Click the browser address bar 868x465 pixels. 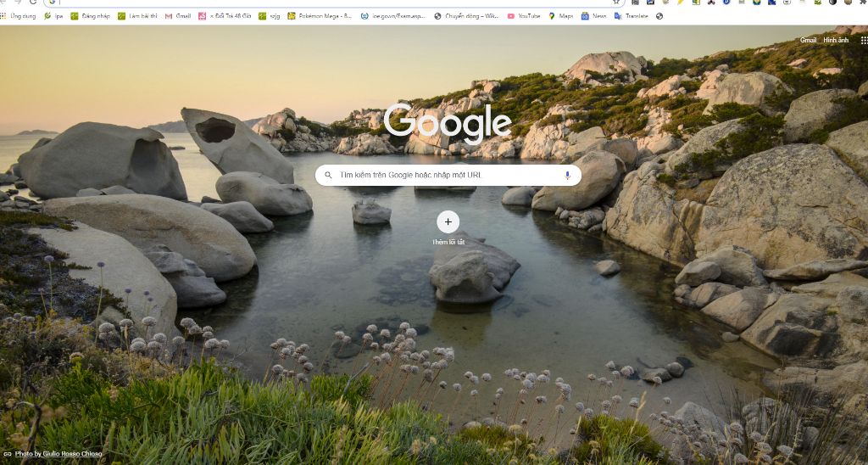332,3
